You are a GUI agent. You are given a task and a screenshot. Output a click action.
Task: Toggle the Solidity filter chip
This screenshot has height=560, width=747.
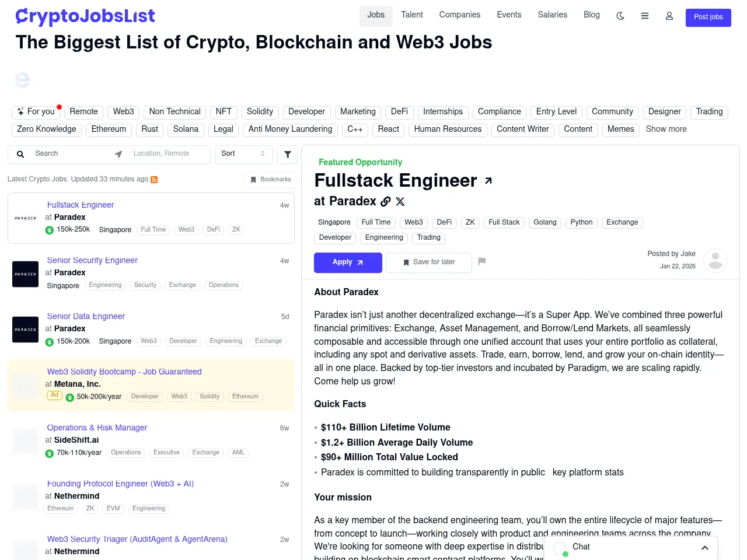260,111
